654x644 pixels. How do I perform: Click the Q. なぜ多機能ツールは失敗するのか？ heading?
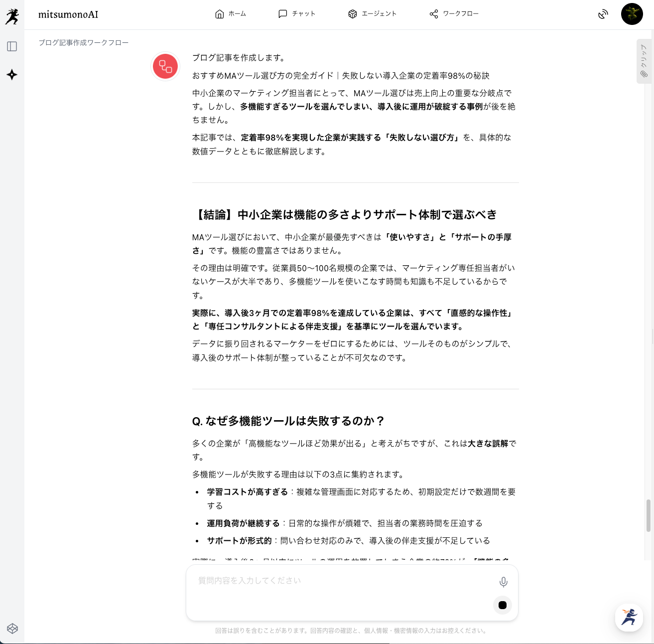[x=288, y=421]
